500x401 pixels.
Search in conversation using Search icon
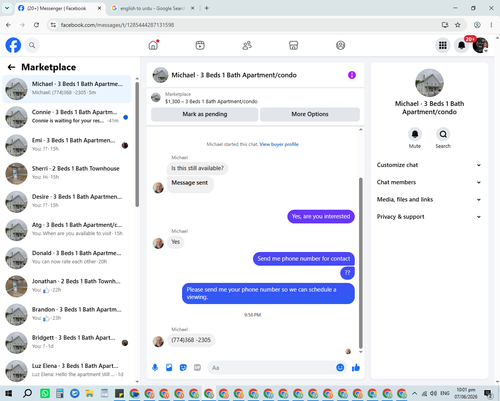pos(443,134)
